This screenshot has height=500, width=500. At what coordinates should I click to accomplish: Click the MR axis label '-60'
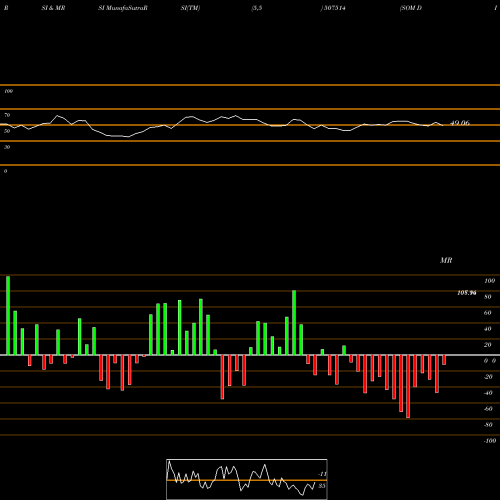point(488,409)
